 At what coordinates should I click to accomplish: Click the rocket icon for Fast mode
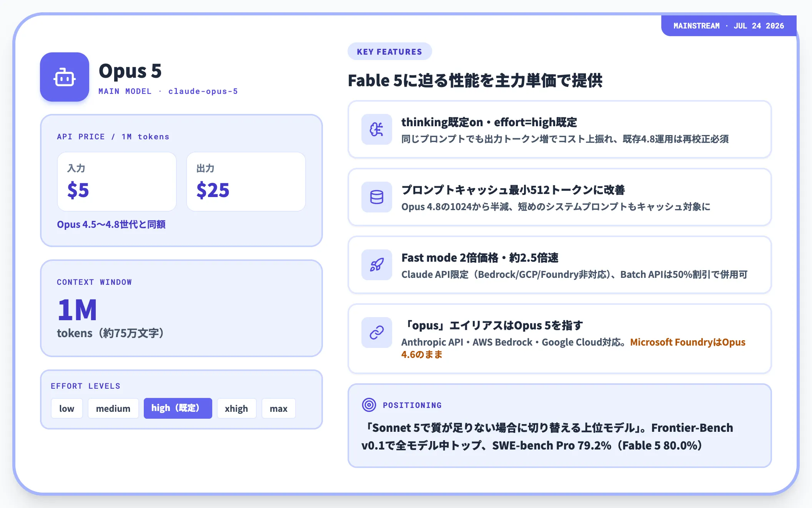click(x=376, y=265)
